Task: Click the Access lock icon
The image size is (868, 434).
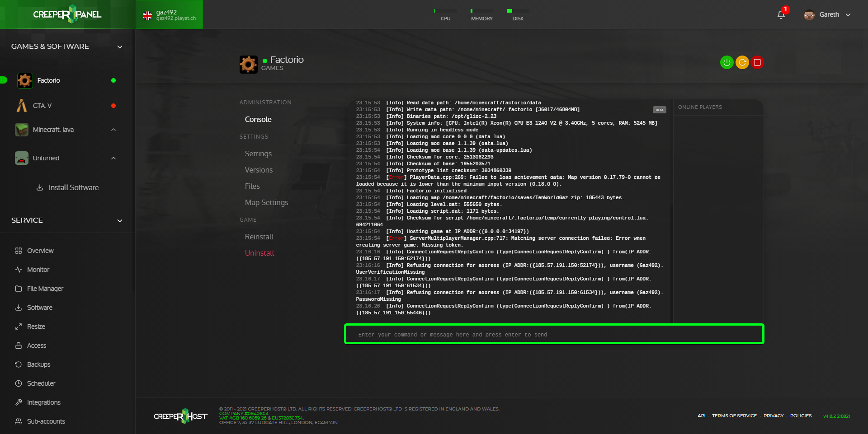Action: coord(19,345)
